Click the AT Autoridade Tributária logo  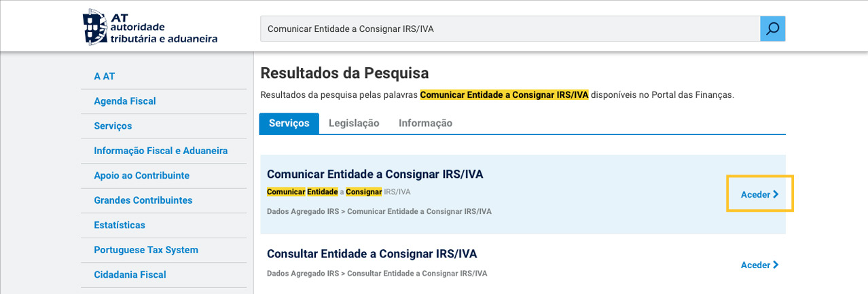(150, 27)
